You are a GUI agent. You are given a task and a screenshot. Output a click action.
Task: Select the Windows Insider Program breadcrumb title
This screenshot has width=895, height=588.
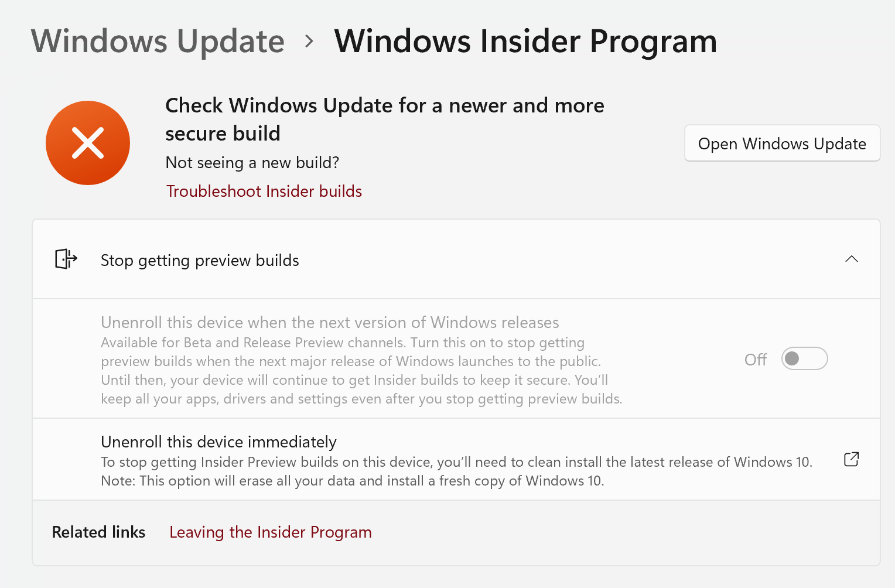tap(525, 41)
